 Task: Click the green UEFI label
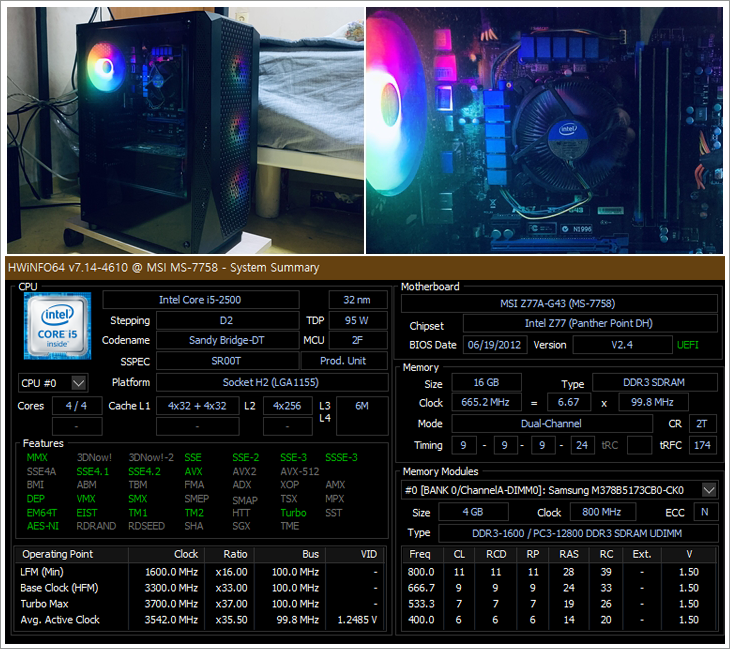click(x=688, y=345)
